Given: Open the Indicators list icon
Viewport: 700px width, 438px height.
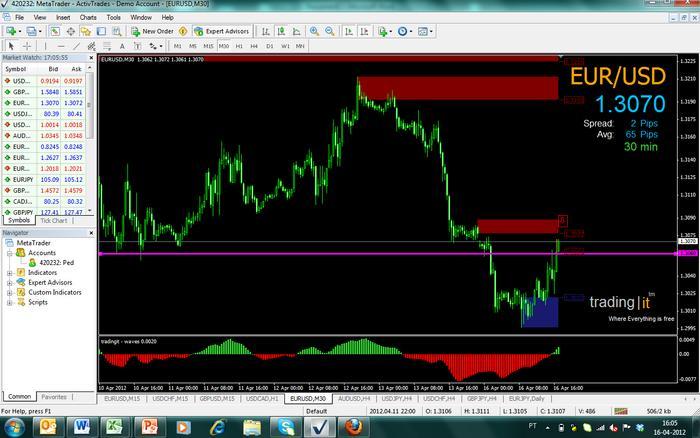Looking at the screenshot, I should click(383, 31).
